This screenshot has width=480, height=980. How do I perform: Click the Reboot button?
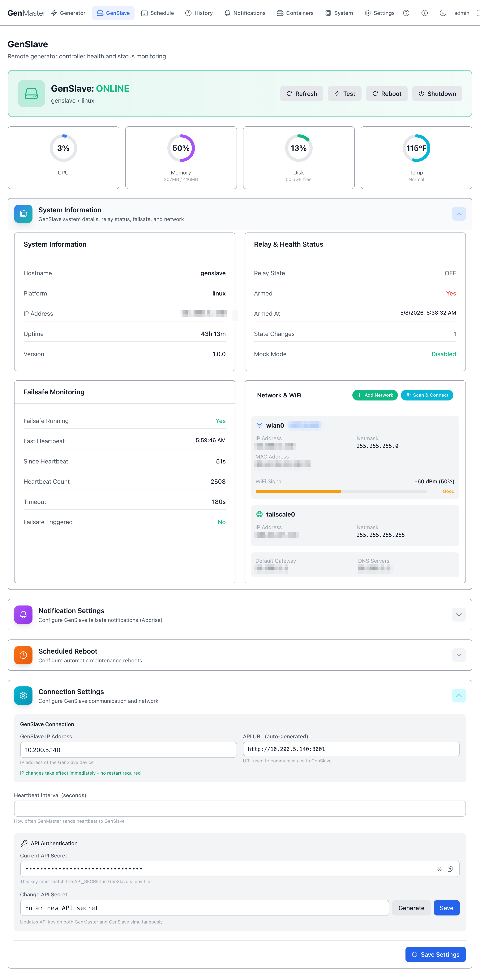(387, 94)
